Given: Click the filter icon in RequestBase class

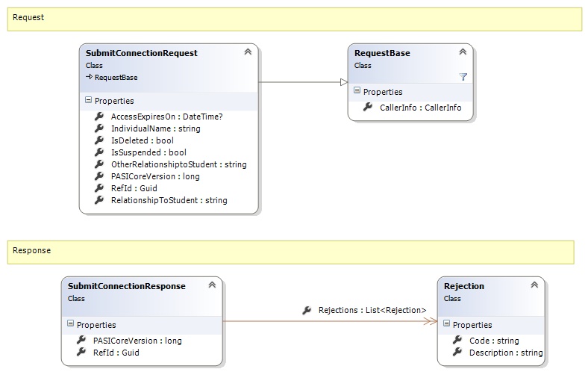Looking at the screenshot, I should click(463, 76).
